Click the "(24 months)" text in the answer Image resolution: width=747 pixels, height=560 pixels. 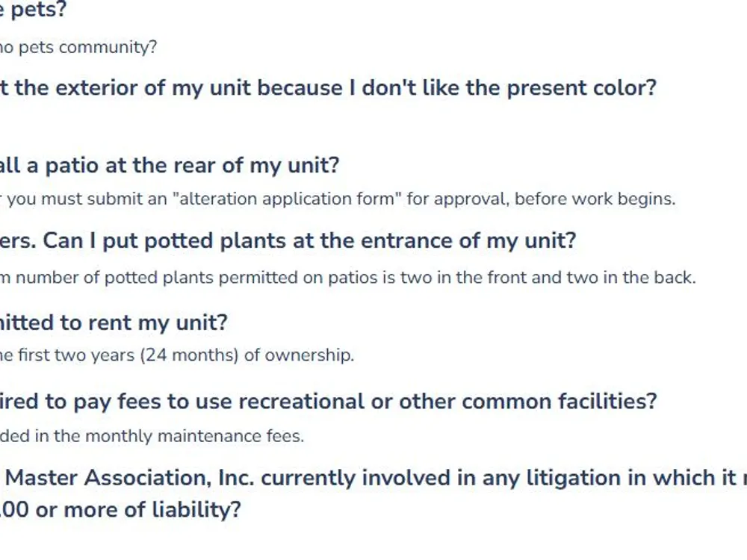pos(189,355)
